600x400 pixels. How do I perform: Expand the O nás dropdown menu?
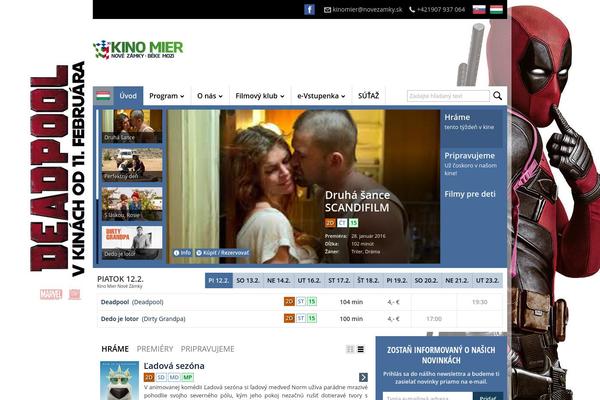click(x=209, y=96)
